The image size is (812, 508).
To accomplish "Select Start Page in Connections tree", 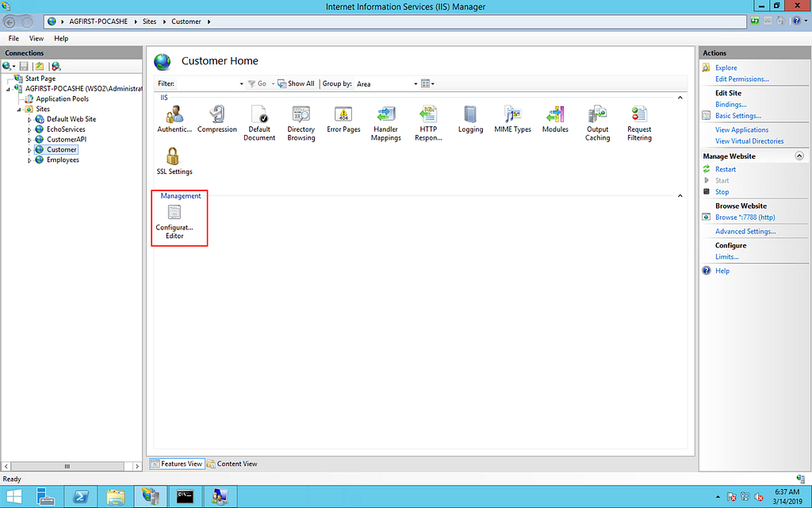I will (40, 79).
